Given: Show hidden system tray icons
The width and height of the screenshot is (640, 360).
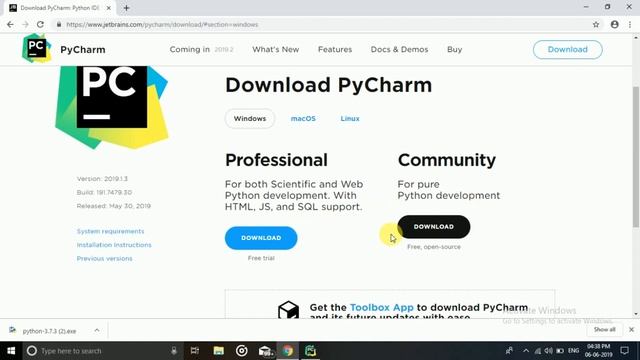Looking at the screenshot, I should pos(526,351).
